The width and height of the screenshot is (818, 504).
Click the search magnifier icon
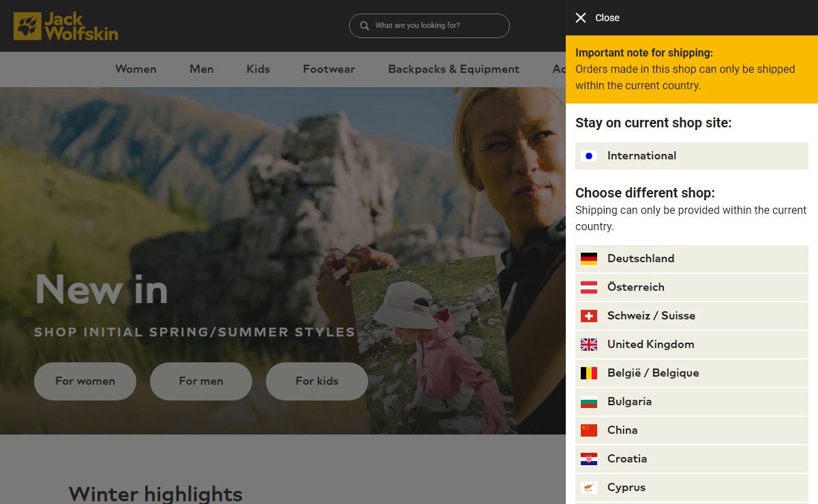click(365, 26)
